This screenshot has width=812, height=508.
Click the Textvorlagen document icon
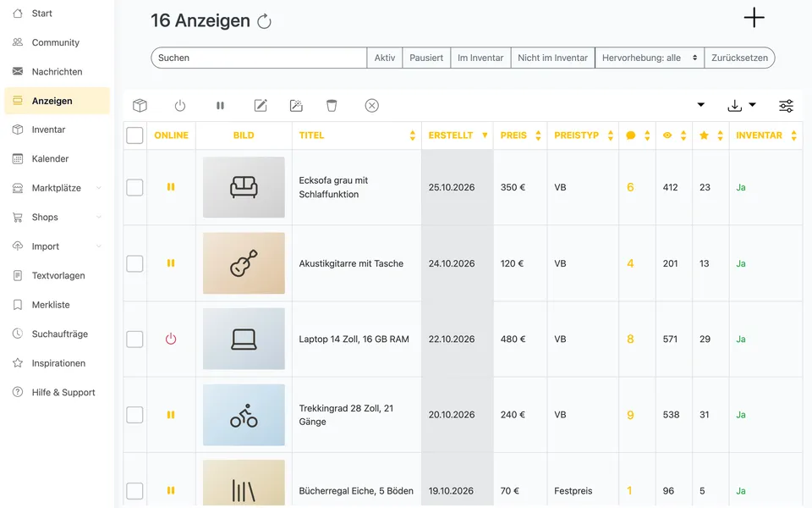[18, 275]
